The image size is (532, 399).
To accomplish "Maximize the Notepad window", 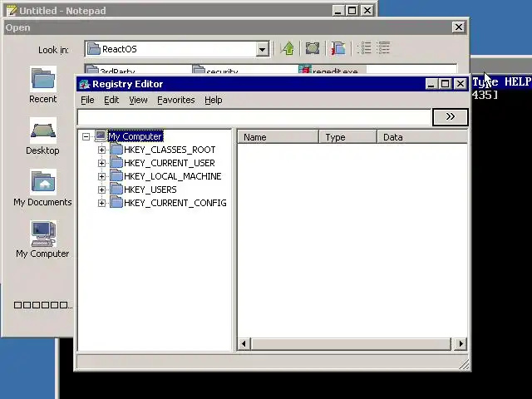I will pyautogui.click(x=352, y=11).
